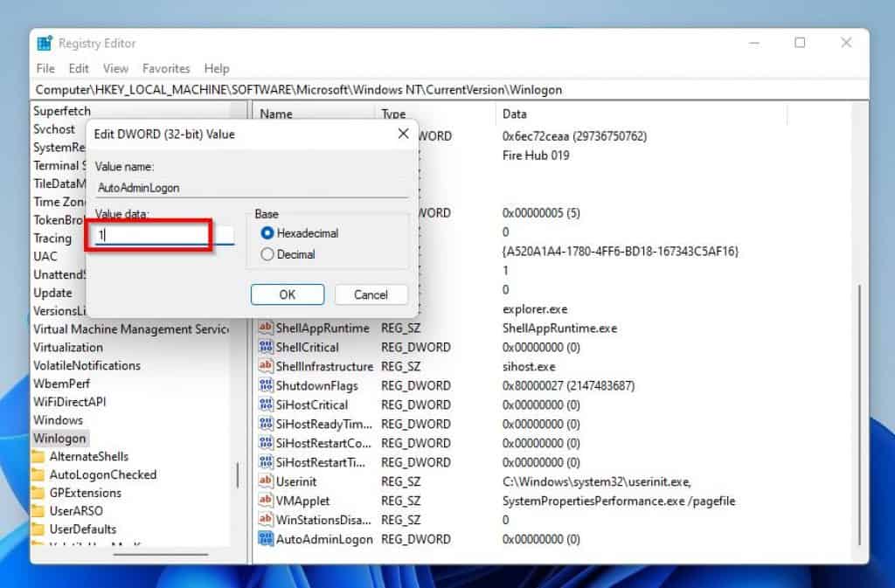Viewport: 895px width, 588px height.
Task: Click the VMApplet string value icon
Action: tap(266, 500)
